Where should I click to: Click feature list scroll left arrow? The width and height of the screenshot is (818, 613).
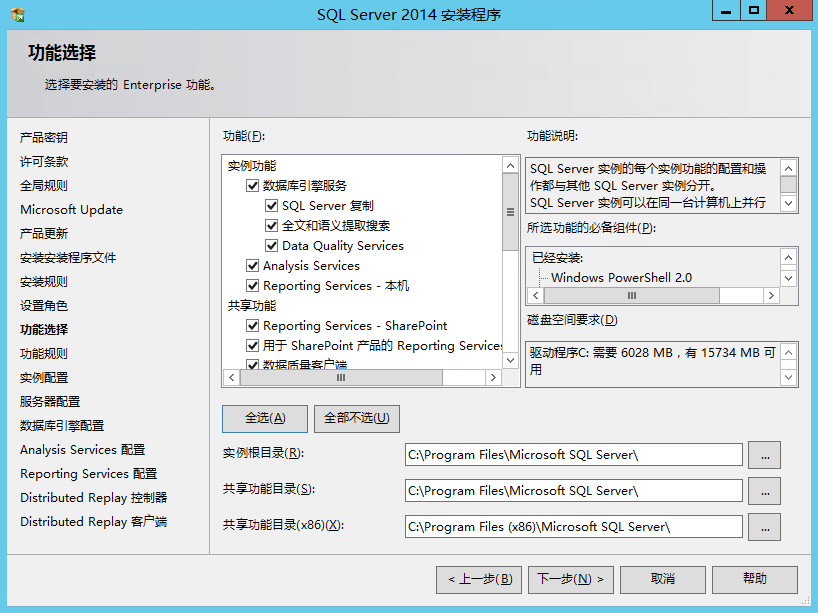point(232,377)
